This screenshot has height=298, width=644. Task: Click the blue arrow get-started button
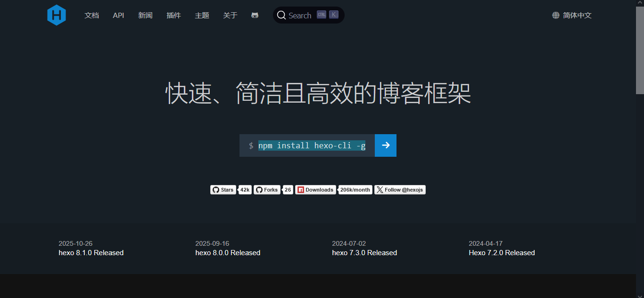point(386,145)
